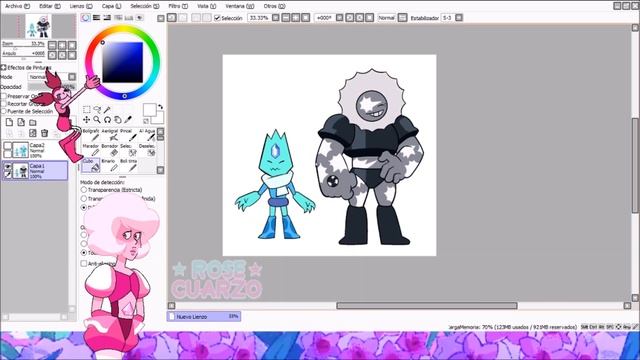
Task: Click the navigator preview thumbnail
Action: point(38,26)
